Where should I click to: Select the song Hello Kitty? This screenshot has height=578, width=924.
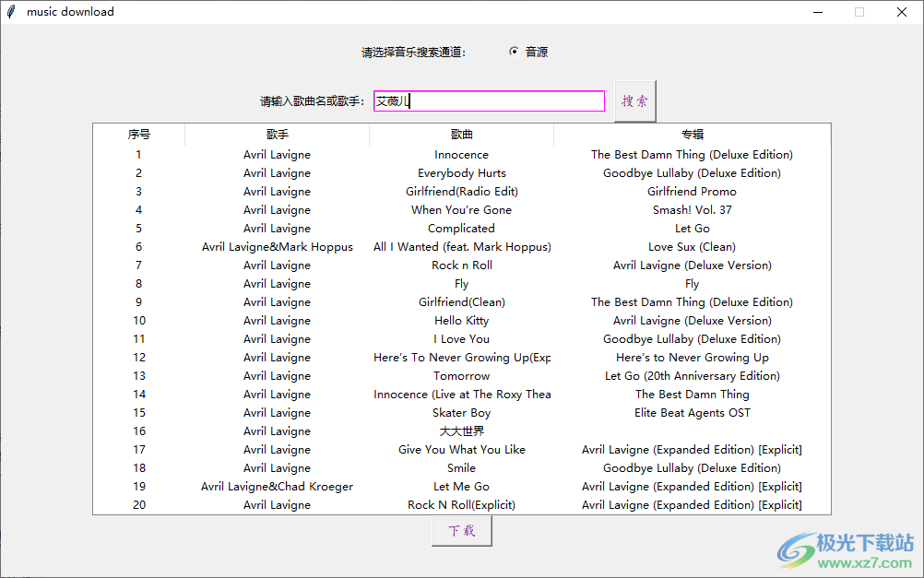pos(461,321)
